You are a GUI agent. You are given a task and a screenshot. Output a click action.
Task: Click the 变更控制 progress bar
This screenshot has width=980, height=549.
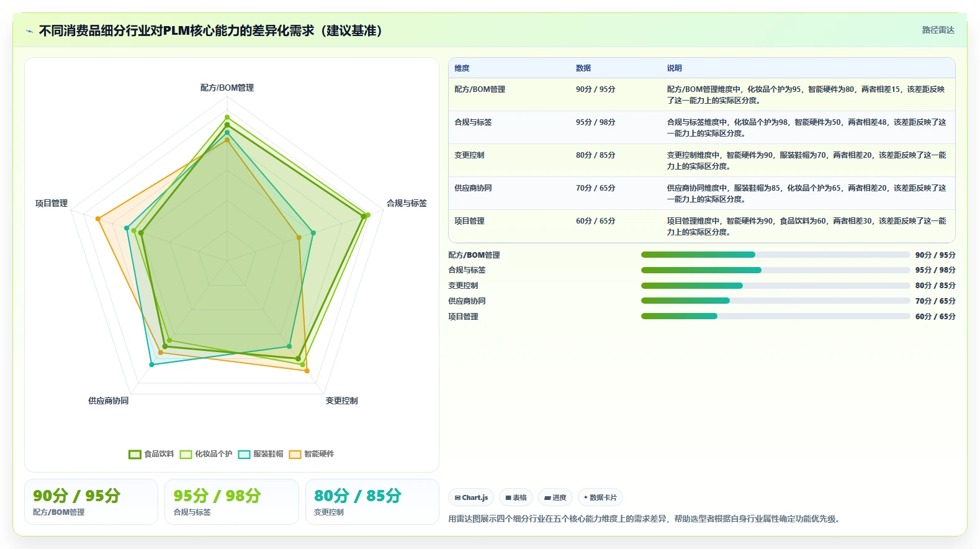(776, 286)
